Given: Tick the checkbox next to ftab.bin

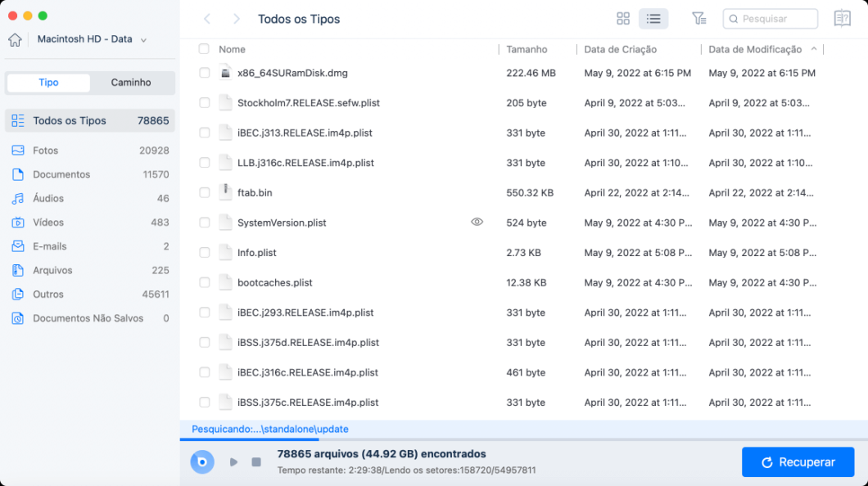Looking at the screenshot, I should 204,192.
